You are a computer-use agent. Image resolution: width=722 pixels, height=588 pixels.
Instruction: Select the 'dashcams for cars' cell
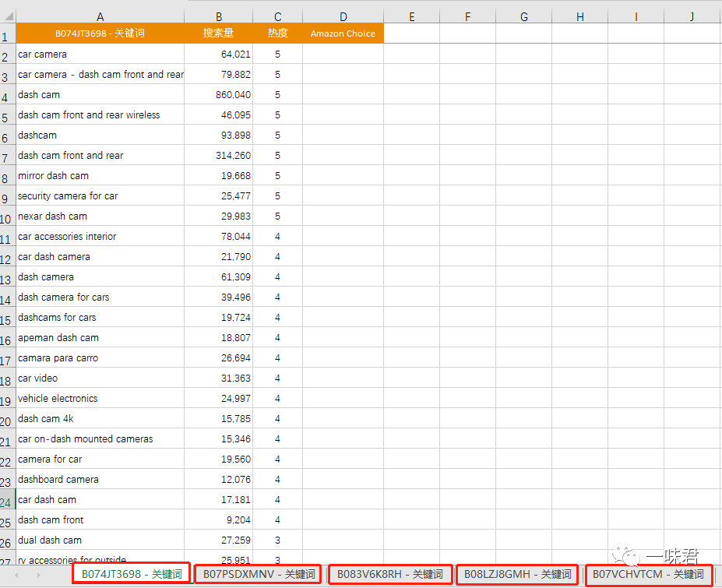click(100, 317)
